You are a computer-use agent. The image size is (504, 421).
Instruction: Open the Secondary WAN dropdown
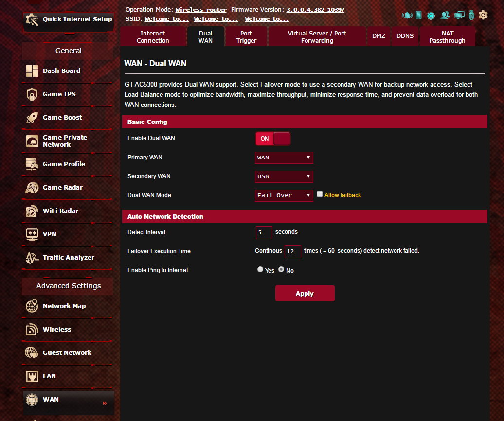[x=284, y=176]
